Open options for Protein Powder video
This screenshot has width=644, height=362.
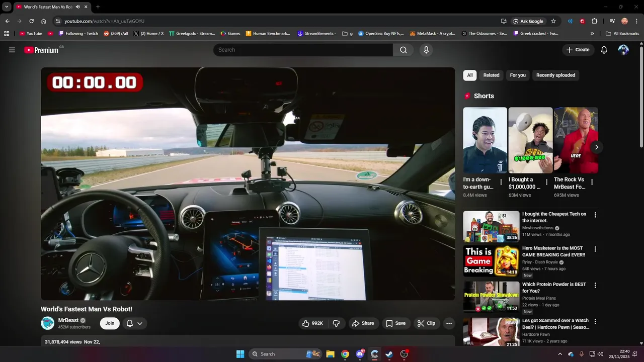[595, 285]
